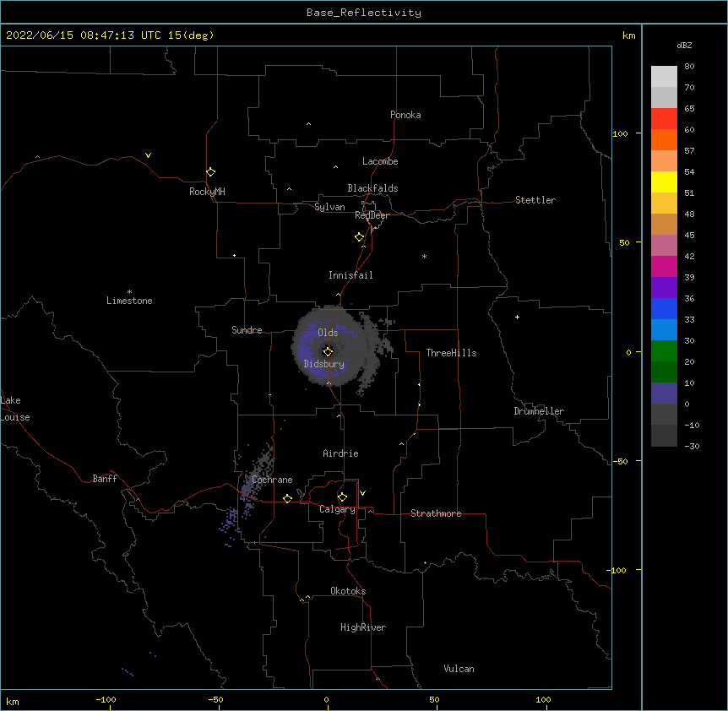Click the HighRiver town label
The width and height of the screenshot is (728, 711).
point(363,627)
